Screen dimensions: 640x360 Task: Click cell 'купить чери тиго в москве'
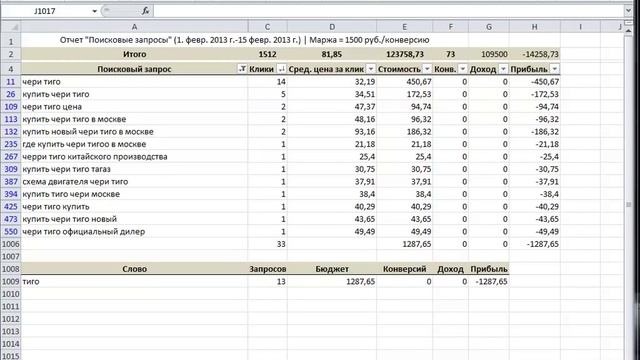tap(134, 119)
